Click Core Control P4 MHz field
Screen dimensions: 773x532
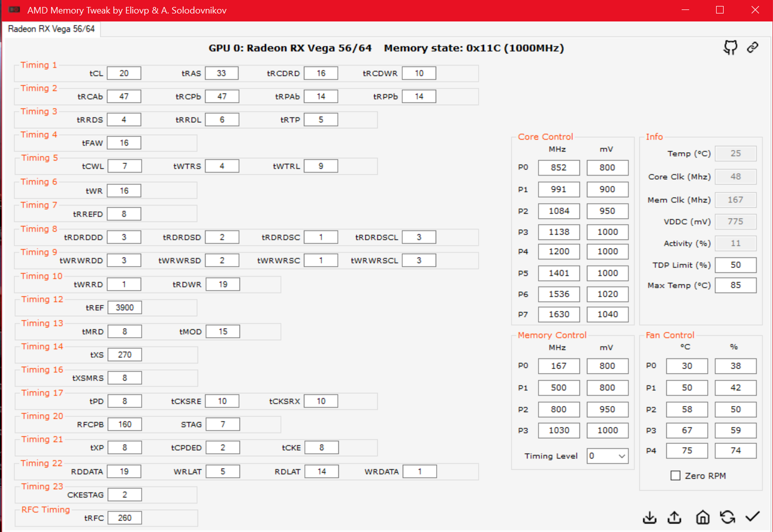(x=559, y=252)
